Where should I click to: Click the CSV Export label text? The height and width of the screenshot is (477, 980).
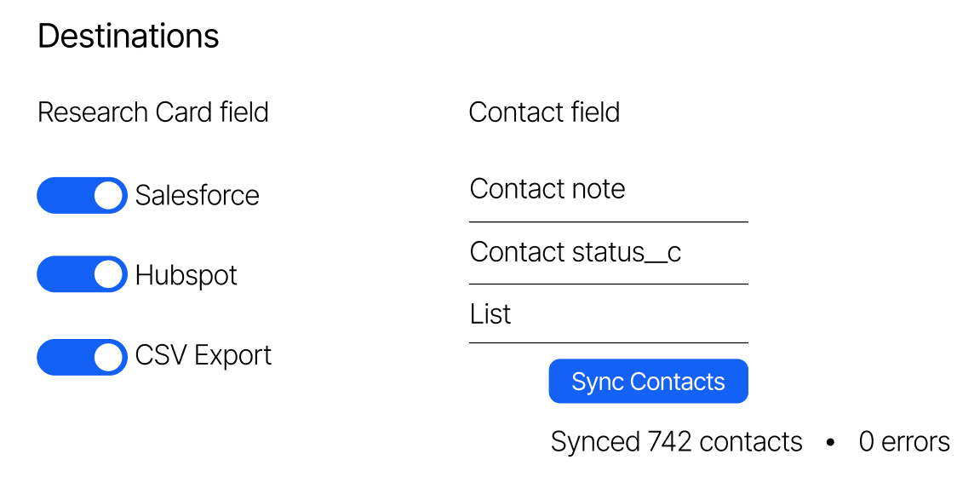coord(203,355)
